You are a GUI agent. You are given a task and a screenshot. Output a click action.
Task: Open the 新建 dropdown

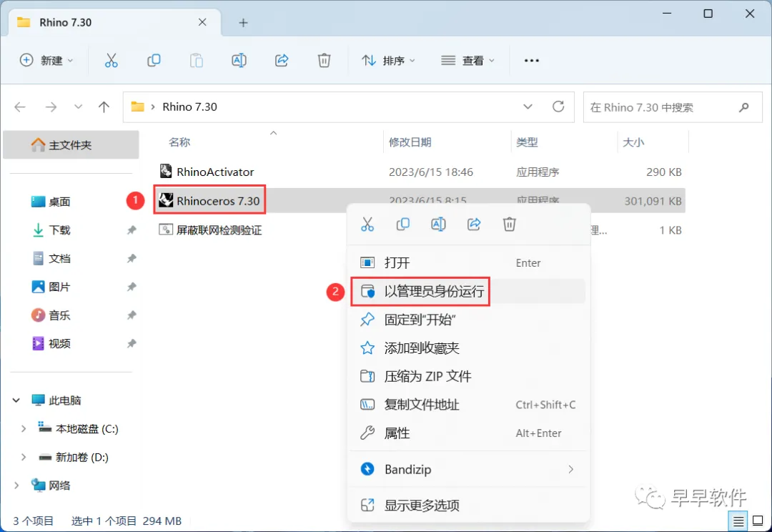tap(46, 61)
